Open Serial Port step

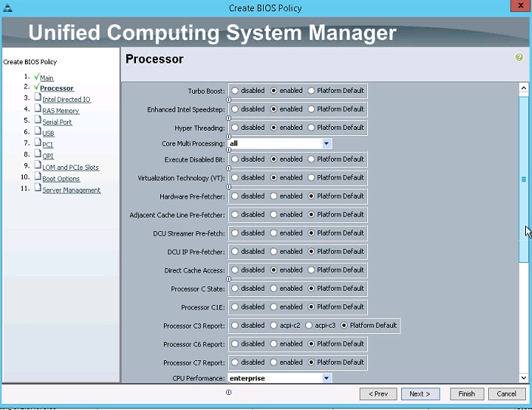click(x=57, y=122)
